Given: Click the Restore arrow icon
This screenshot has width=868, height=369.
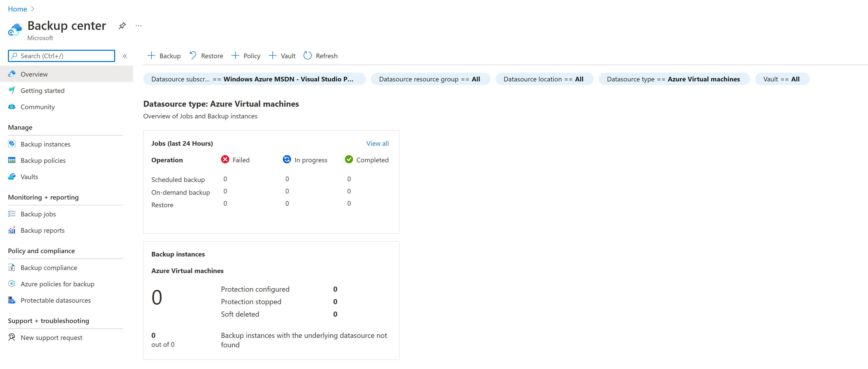Looking at the screenshot, I should (x=193, y=55).
